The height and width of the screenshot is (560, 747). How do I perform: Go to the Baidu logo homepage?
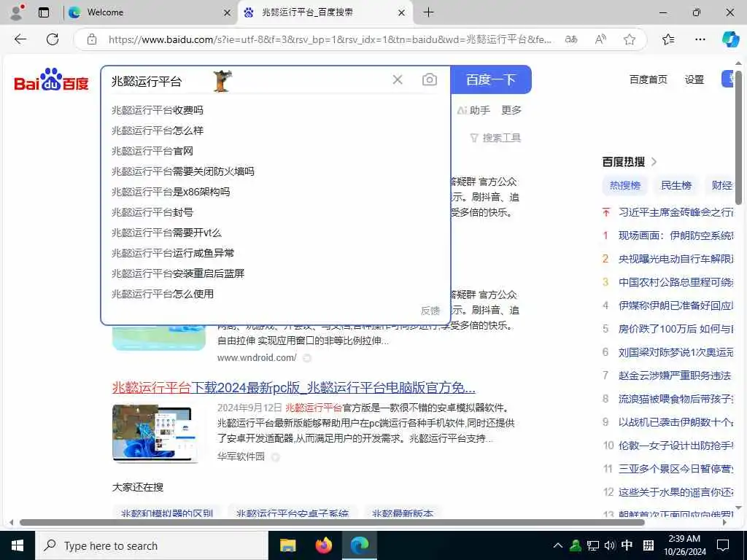[x=52, y=79]
